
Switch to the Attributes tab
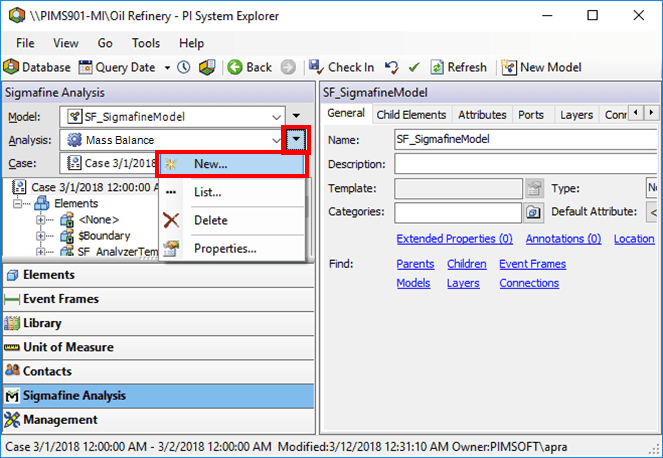tap(482, 115)
